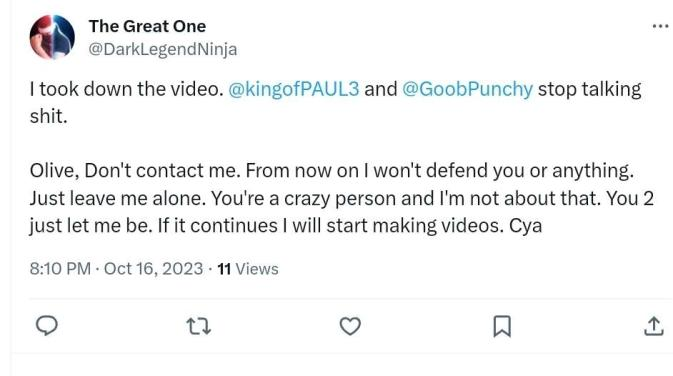Screen dimensions: 673x376
Task: Click the sentence ending with Cya
Action: pos(350,225)
